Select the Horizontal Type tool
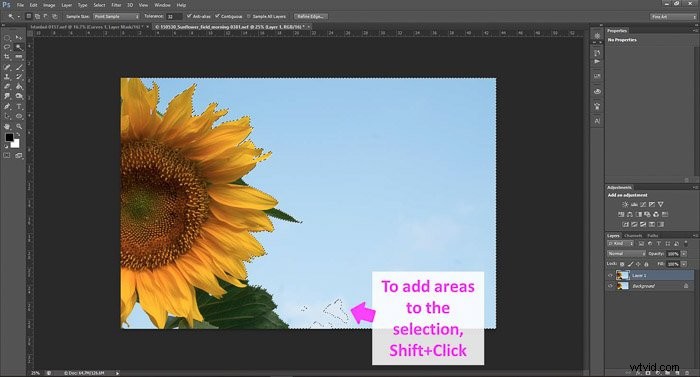Screen dimensions: 700x377 click(19, 106)
